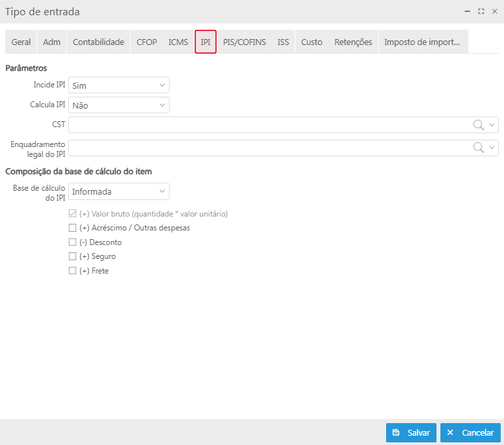Open the PIS/COFINS tab

[244, 42]
